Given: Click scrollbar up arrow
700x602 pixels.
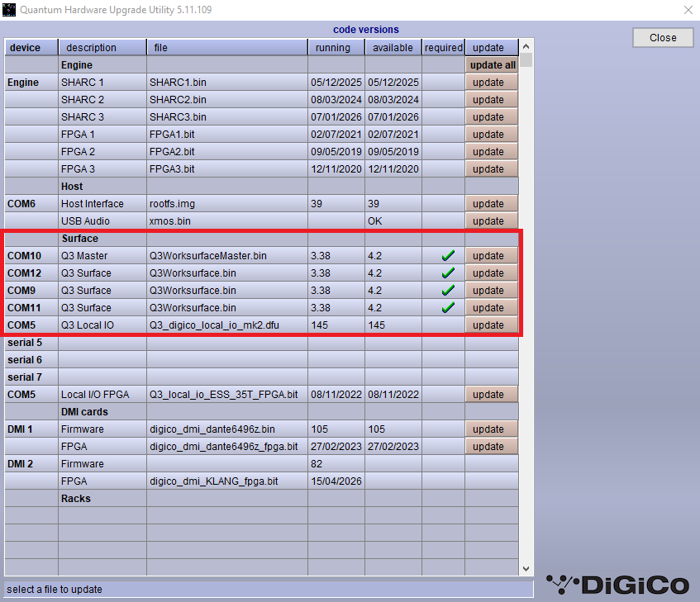Looking at the screenshot, I should coord(526,46).
